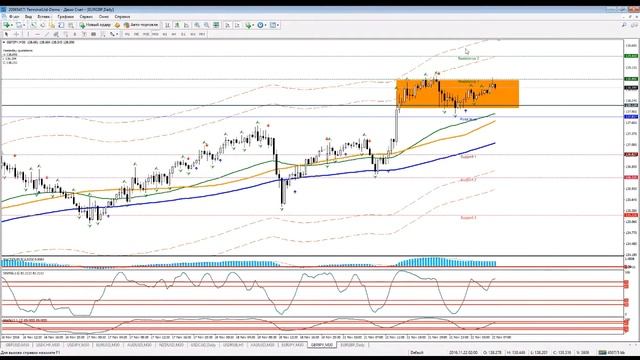Screen dimensions: 640x360
Task: Set timeframe to H4
Action: tap(174, 34)
